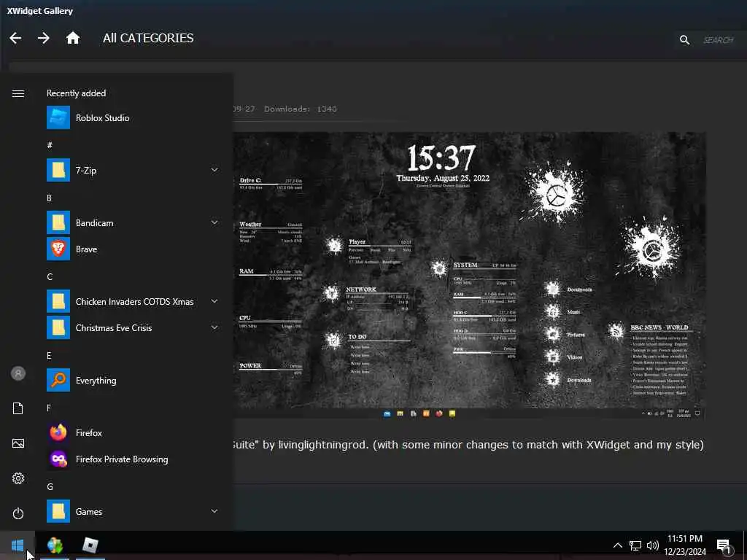Click the '#' letter group header
This screenshot has height=560, width=747.
tap(50, 145)
